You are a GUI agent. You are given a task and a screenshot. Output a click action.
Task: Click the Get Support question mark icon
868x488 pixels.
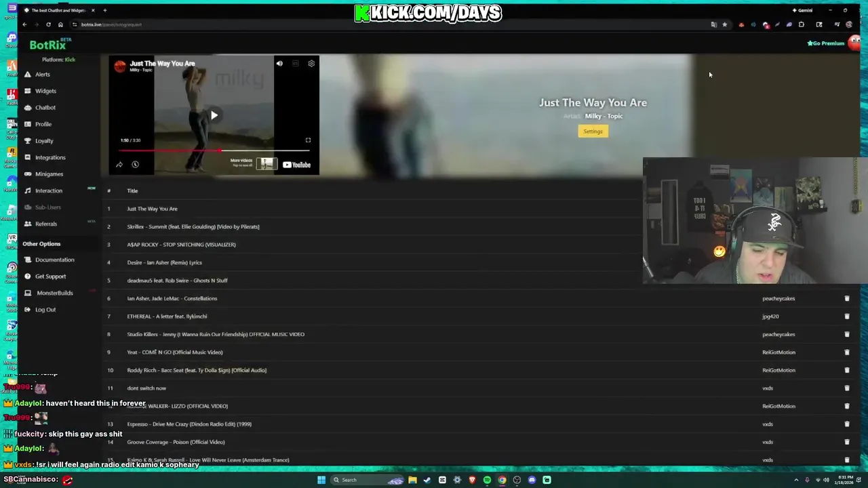coord(28,277)
